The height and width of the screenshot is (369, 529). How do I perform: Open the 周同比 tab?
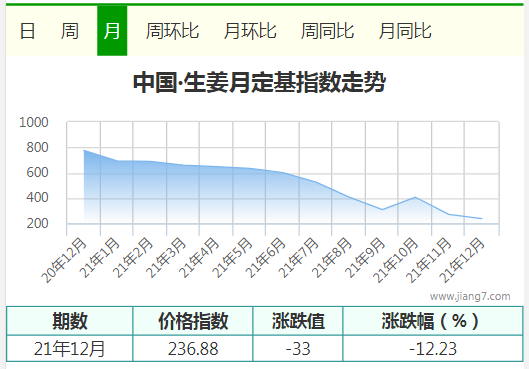point(327,31)
